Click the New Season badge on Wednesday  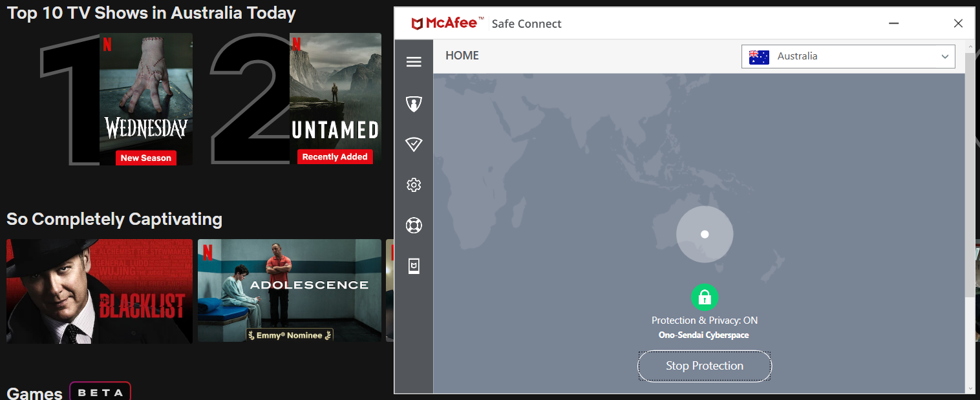pos(146,158)
